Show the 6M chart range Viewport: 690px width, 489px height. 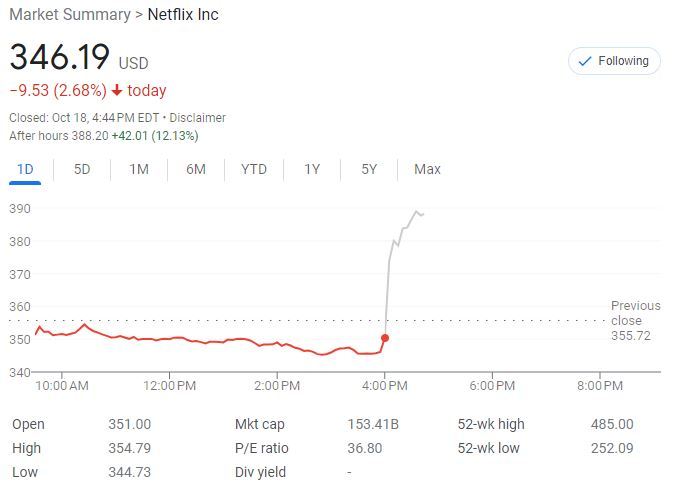click(x=196, y=169)
